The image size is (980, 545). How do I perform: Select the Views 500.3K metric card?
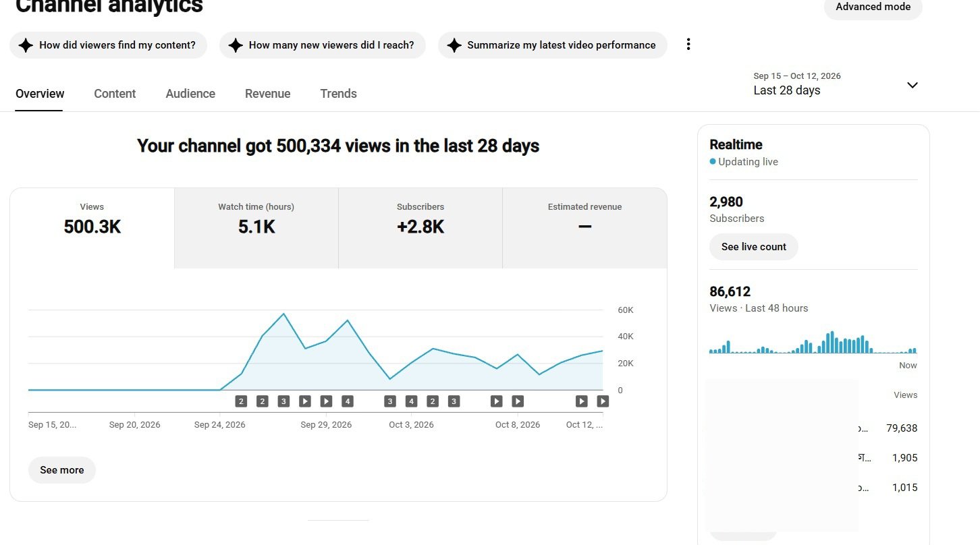coord(92,228)
